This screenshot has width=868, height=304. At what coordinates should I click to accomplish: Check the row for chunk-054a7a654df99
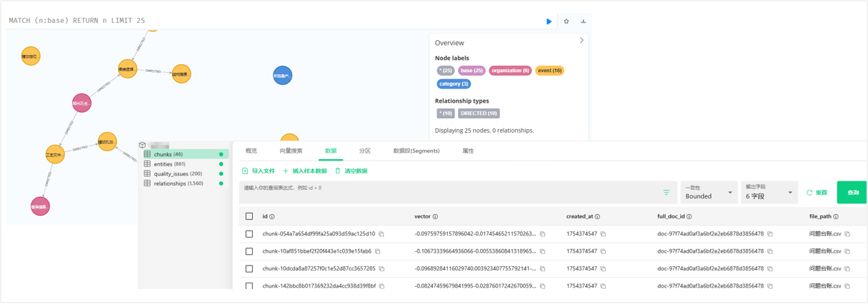click(249, 234)
